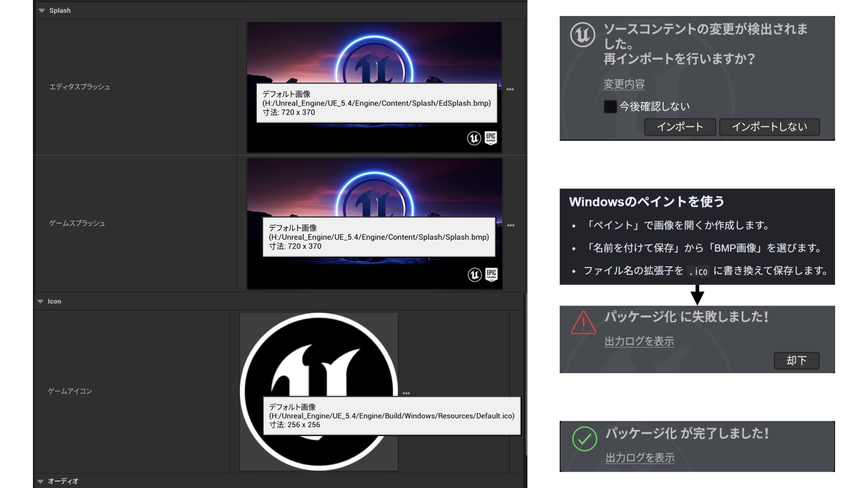Open options menu for ゲームスプラッシュ image
Viewport: 868px width, 488px height.
[x=511, y=225]
